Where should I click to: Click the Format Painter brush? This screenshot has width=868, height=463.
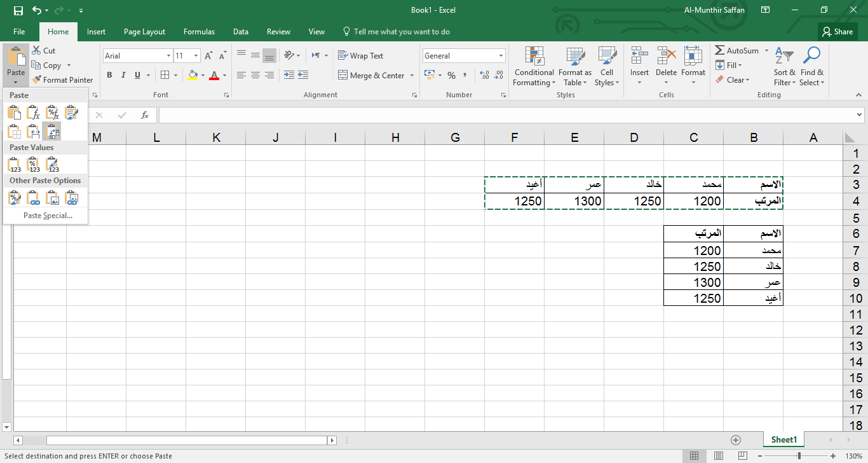pos(62,80)
